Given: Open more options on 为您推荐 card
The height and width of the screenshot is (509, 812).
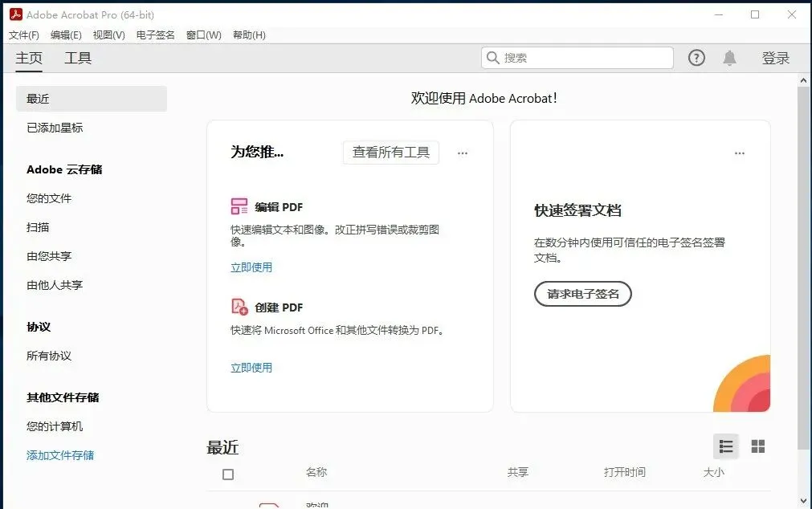Looking at the screenshot, I should 463,153.
